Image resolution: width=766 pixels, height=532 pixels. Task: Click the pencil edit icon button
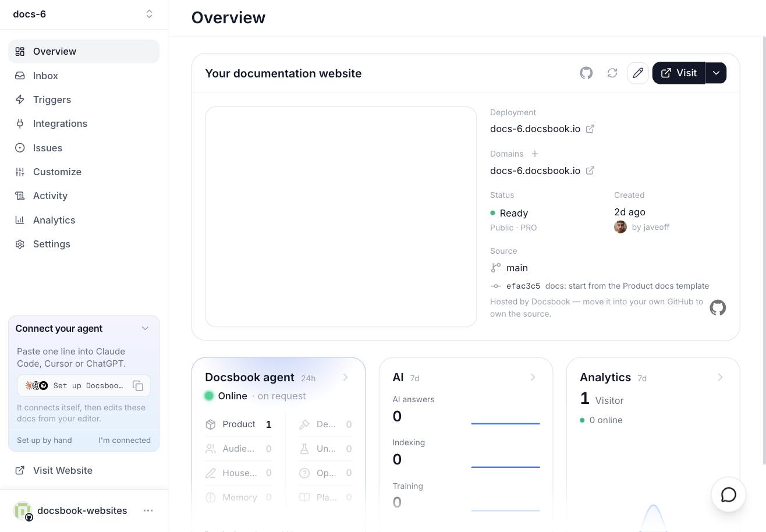coord(638,73)
